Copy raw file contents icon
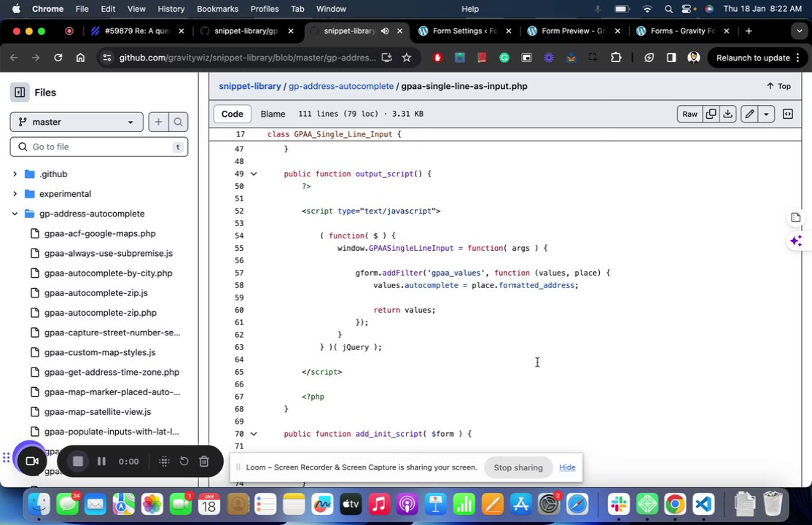This screenshot has width=812, height=525. 711,114
